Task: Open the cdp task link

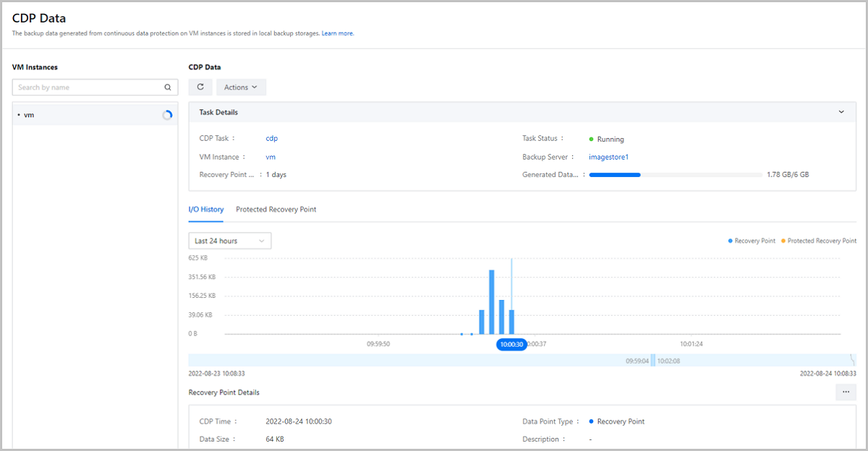Action: (271, 139)
